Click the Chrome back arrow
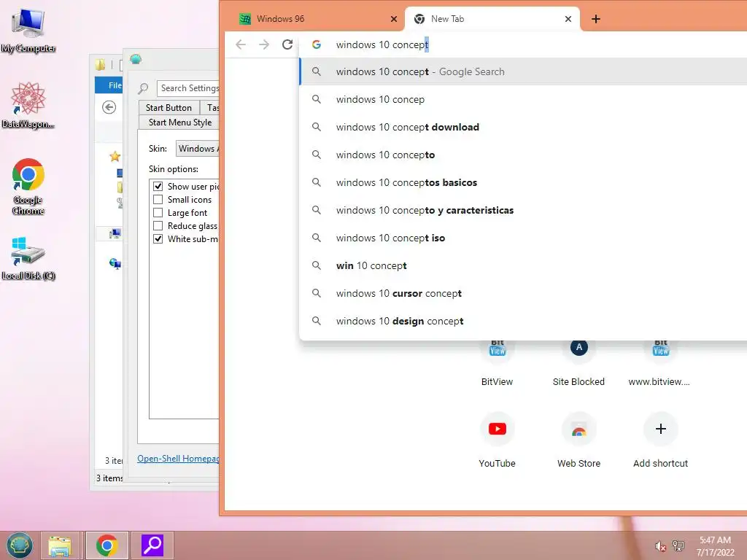This screenshot has width=747, height=560. coord(241,44)
